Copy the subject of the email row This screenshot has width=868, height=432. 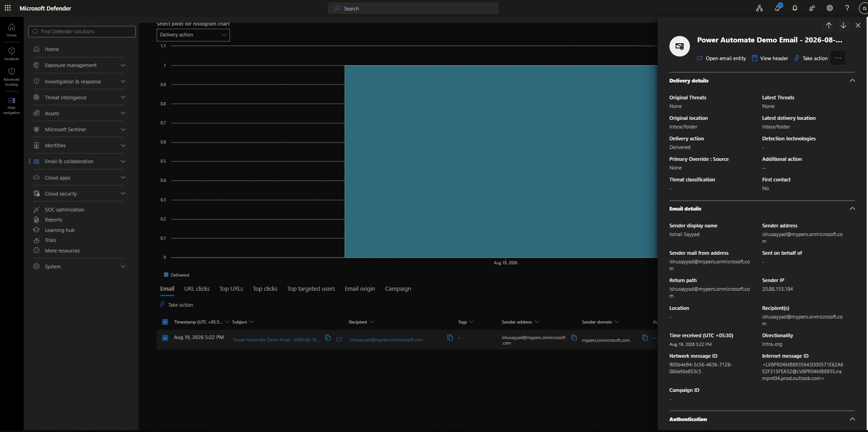point(327,338)
